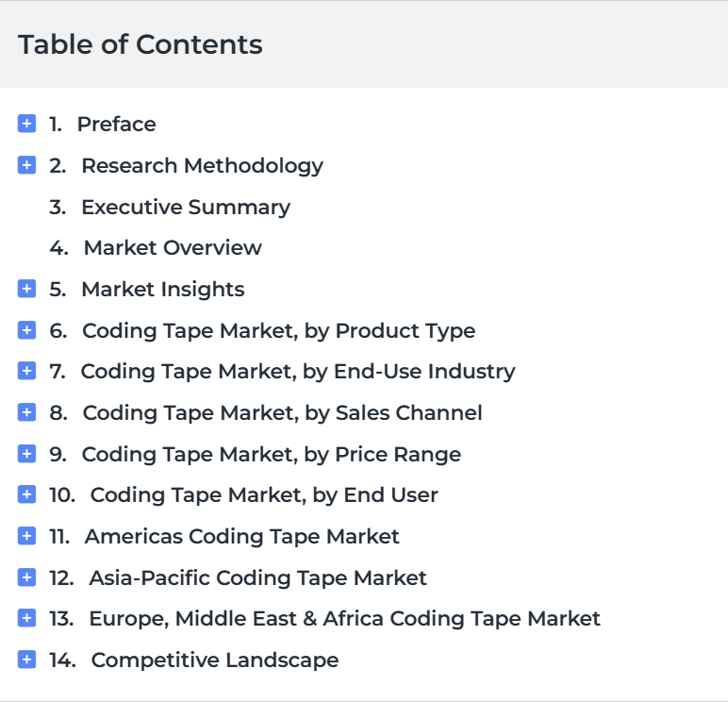Screen dimensions: 728x702
Task: Select Coding Tape Market, by Product Type text
Action: tap(278, 331)
